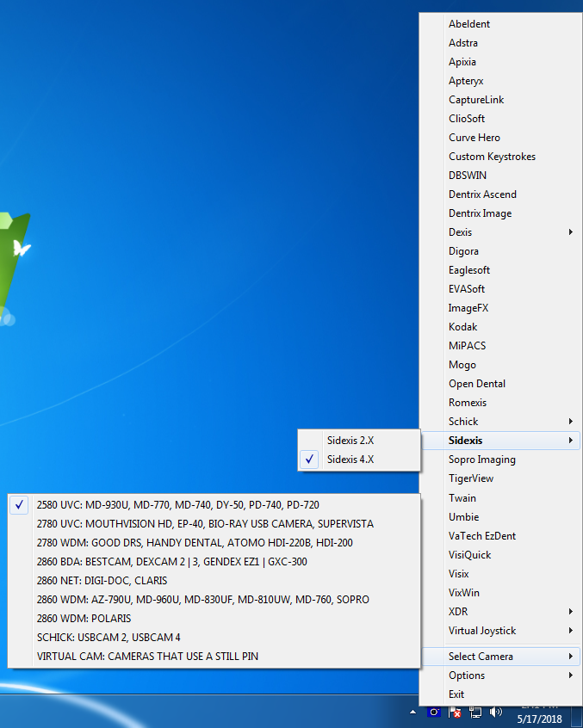Click the network tray icon
This screenshot has height=728, width=583.
click(474, 712)
